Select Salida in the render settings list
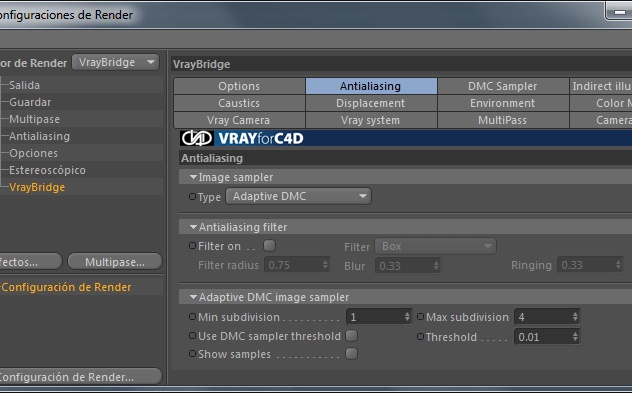The height and width of the screenshot is (393, 632). tap(25, 85)
